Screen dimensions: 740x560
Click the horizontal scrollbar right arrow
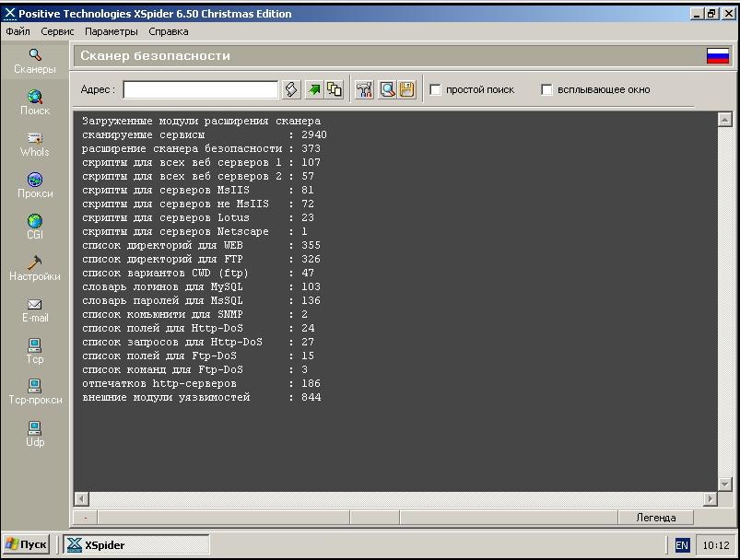pos(711,498)
